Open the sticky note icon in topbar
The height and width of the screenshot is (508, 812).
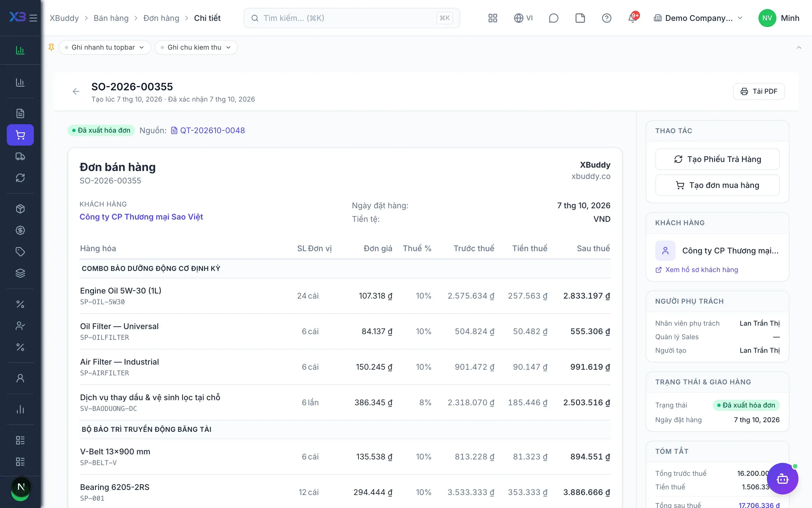pyautogui.click(x=580, y=18)
